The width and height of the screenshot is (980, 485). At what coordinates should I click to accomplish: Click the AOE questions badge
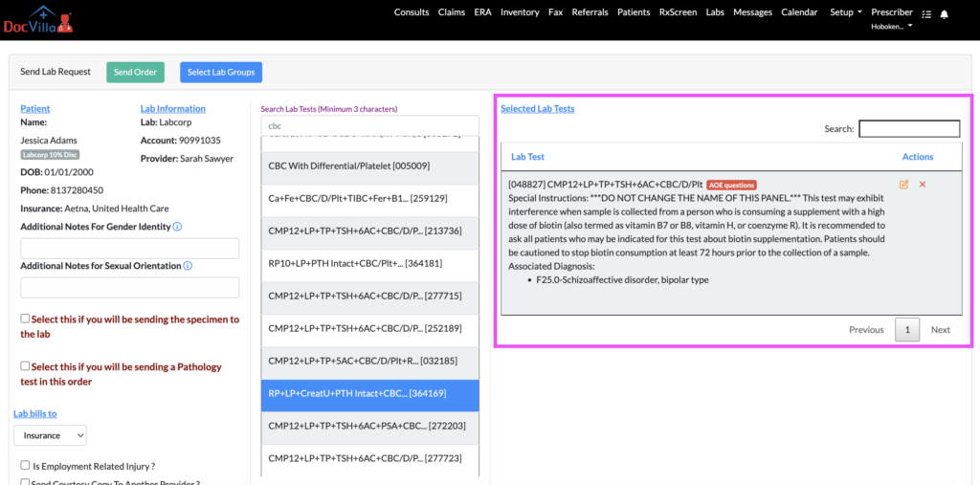point(732,185)
